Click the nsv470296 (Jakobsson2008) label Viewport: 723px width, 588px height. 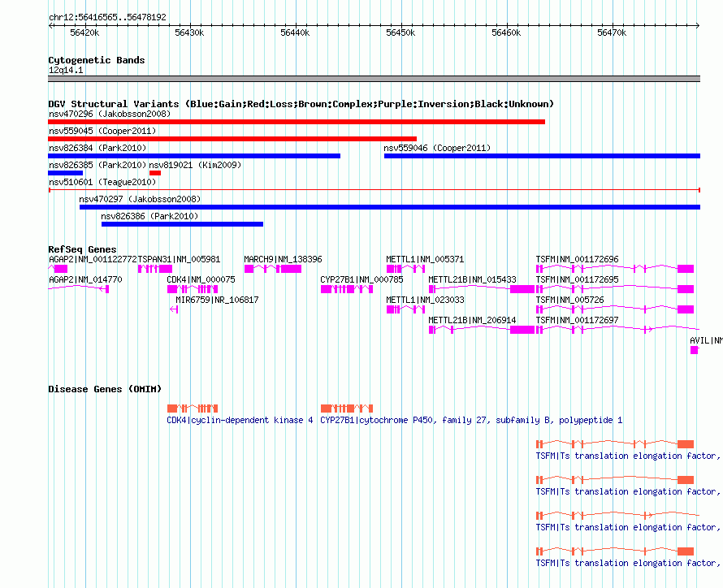pyautogui.click(x=110, y=114)
